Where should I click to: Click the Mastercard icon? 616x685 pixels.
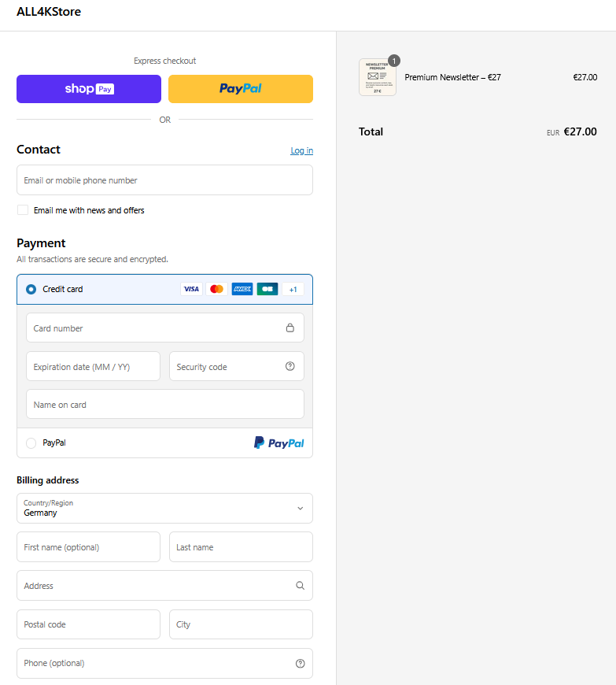click(x=217, y=289)
